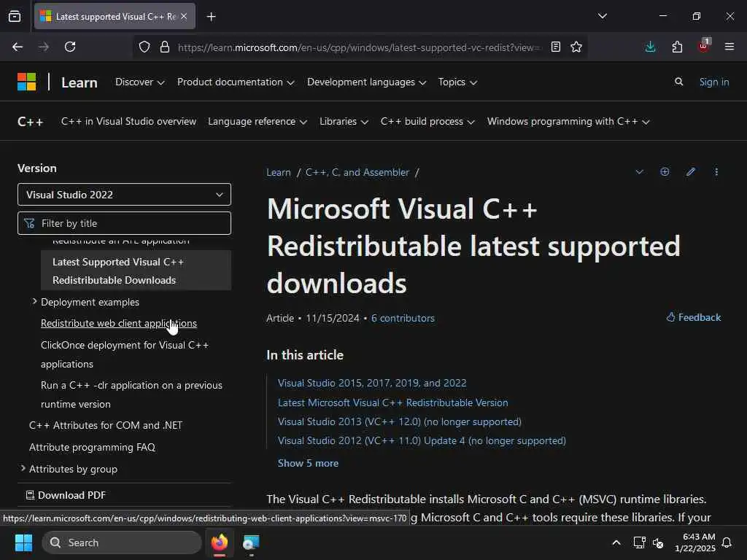
Task: Open ClickOnce deployment for Visual C++ applications
Action: (x=125, y=354)
